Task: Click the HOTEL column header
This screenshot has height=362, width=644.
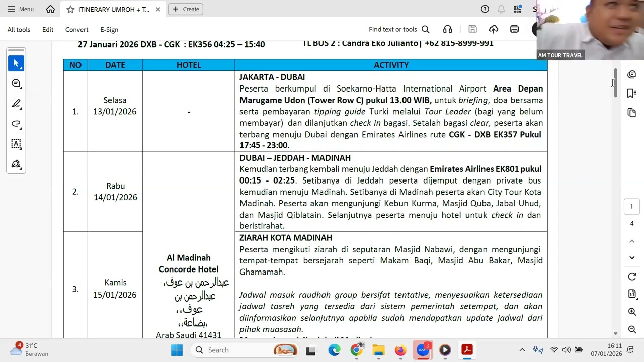Action: (189, 65)
